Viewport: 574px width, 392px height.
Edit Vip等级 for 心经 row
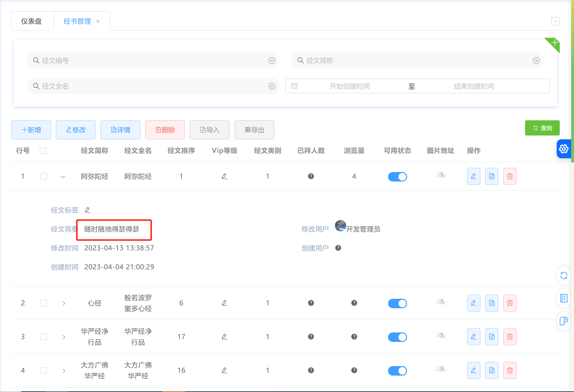224,303
